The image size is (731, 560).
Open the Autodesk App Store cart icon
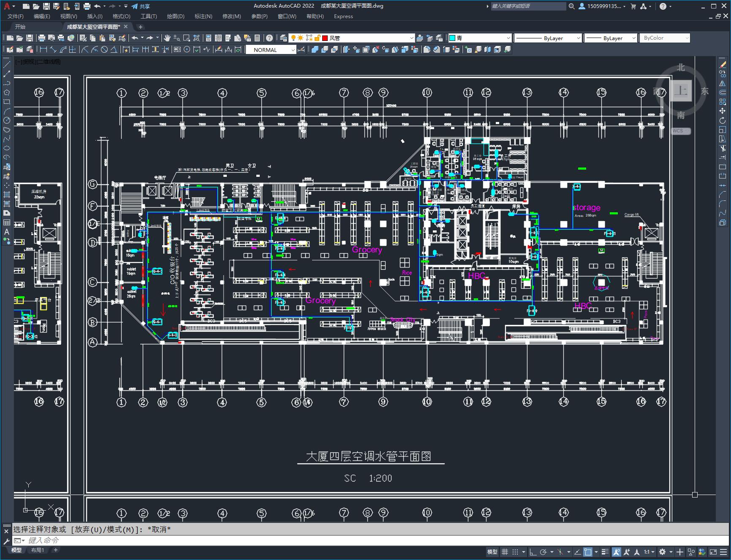point(633,6)
